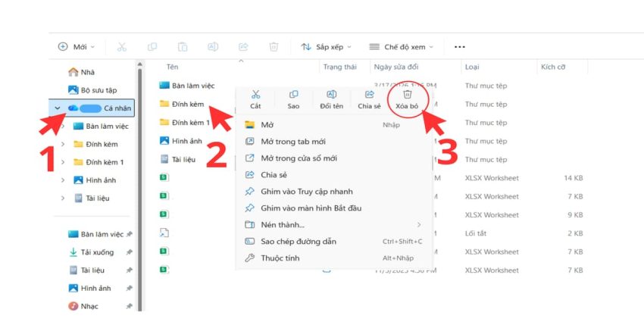The image size is (644, 322).
Task: Open pinned Hình ảnh in quick access
Action: click(89, 289)
